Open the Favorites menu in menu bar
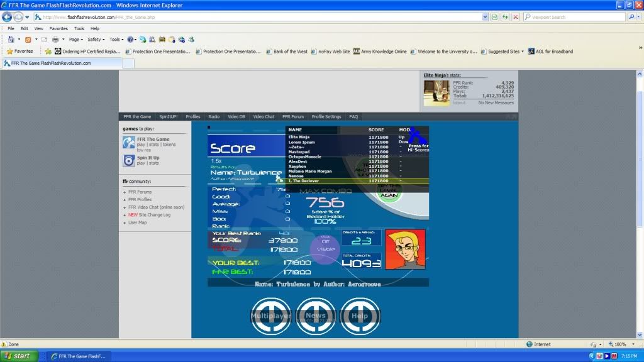This screenshot has height=362, width=644. [x=58, y=28]
